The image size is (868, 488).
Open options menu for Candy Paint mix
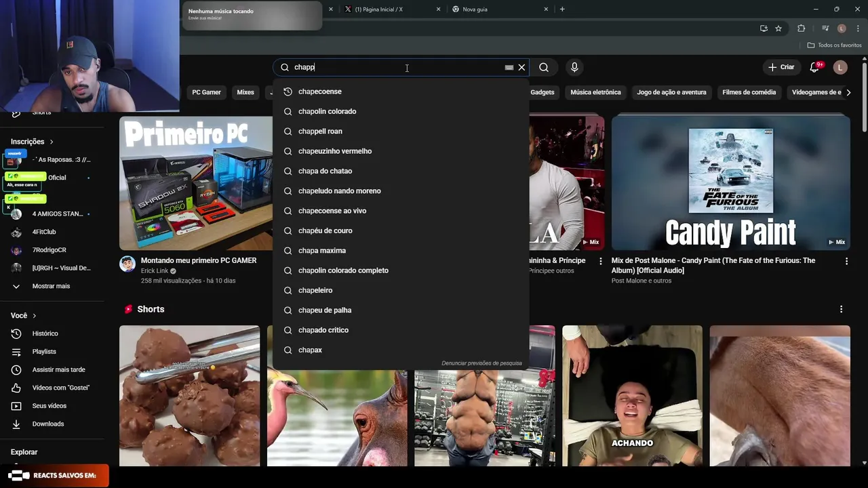click(x=846, y=261)
